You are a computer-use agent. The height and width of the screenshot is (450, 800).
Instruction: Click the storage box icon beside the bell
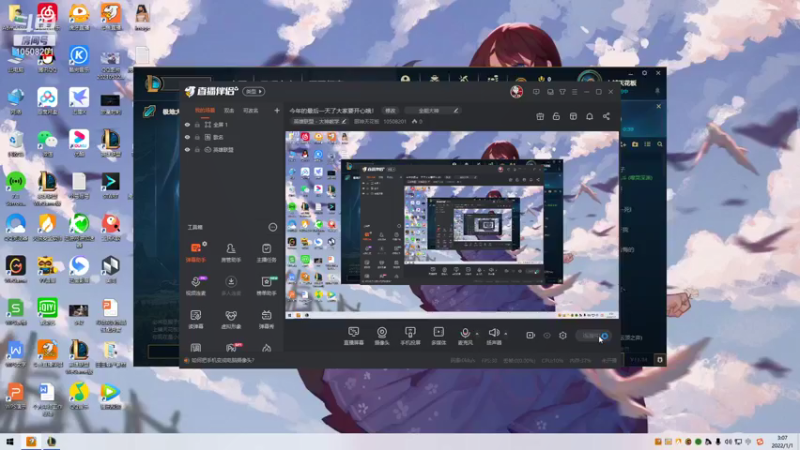573,117
